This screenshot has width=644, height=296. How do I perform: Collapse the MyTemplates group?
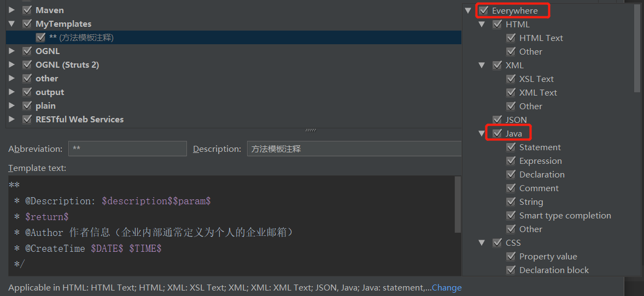pyautogui.click(x=11, y=24)
